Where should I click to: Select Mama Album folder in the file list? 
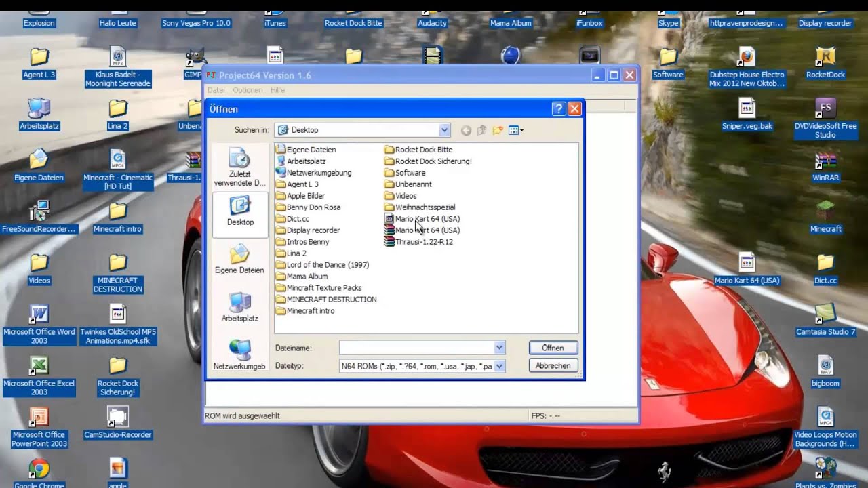point(302,277)
